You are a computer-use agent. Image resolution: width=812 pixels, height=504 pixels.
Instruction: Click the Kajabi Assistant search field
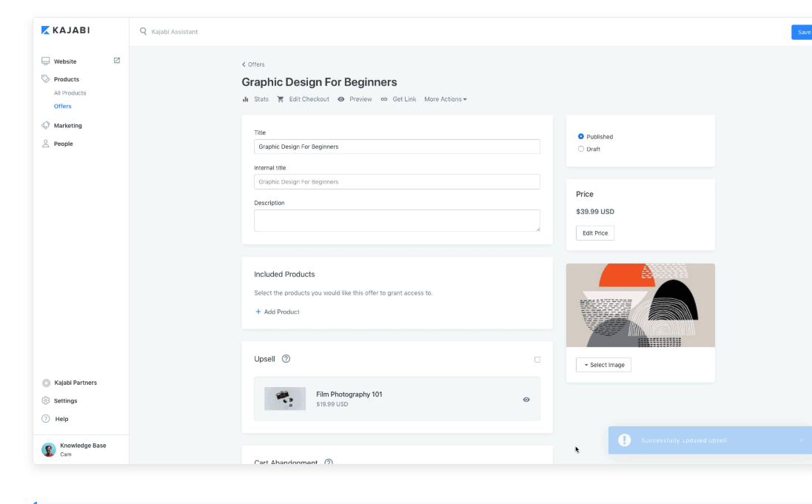click(175, 32)
